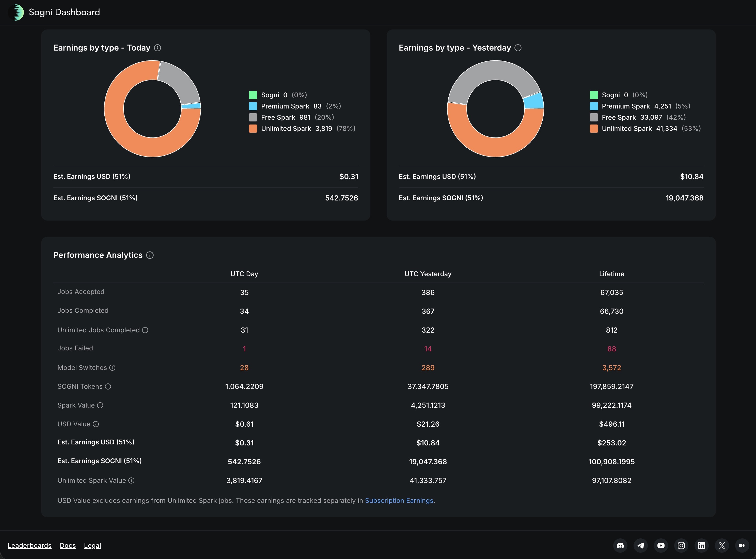756x559 pixels.
Task: Click Model Switches yesterday value 289
Action: tap(428, 367)
